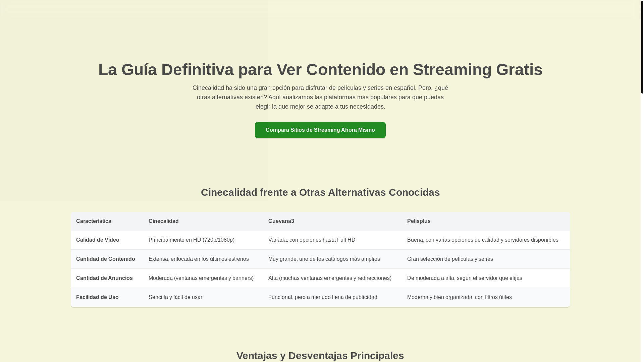Click the 'Facilidad de Uso' row label
This screenshot has height=362, width=644.
pyautogui.click(x=107, y=297)
